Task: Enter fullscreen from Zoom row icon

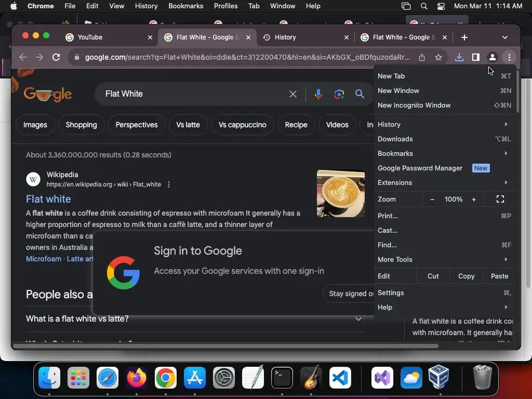Action: [x=500, y=199]
